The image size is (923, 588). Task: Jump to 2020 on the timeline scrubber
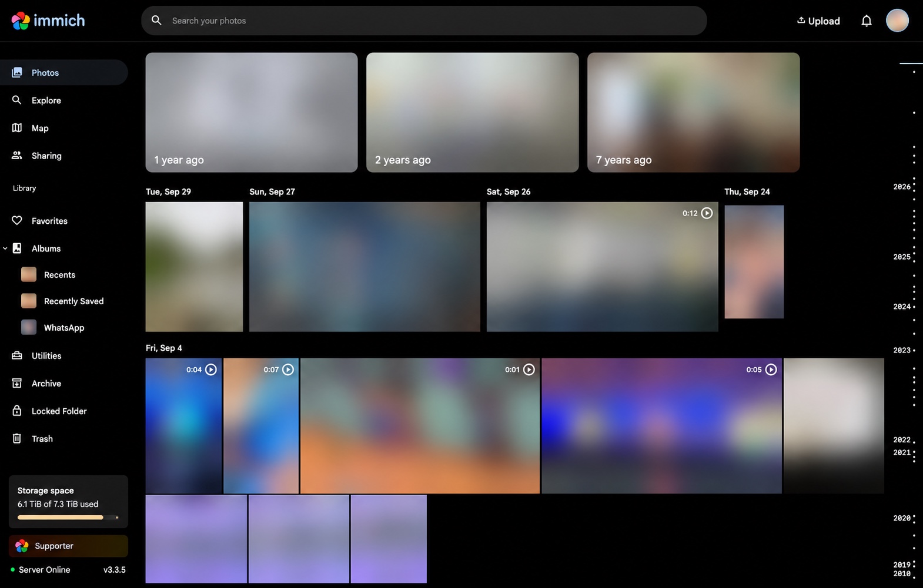click(x=902, y=518)
